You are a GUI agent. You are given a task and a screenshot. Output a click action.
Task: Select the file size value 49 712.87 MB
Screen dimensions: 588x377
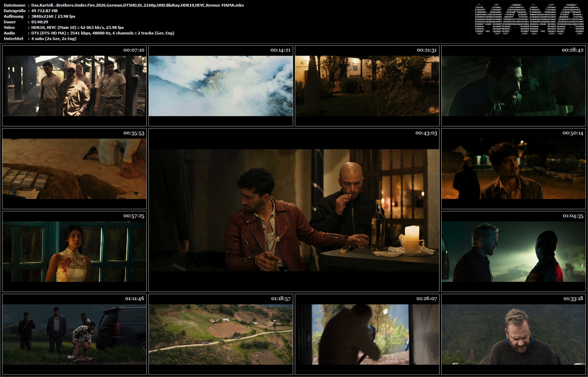coord(44,11)
